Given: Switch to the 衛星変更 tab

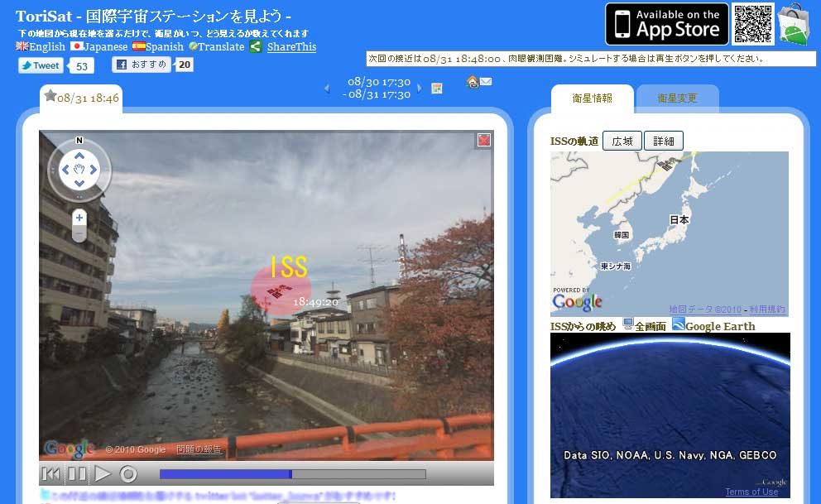Looking at the screenshot, I should pos(678,98).
